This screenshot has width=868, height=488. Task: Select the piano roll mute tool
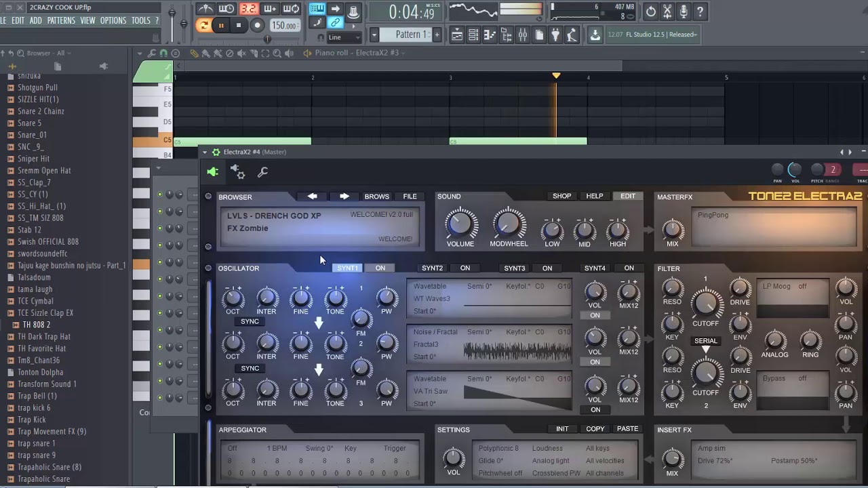[x=241, y=53]
